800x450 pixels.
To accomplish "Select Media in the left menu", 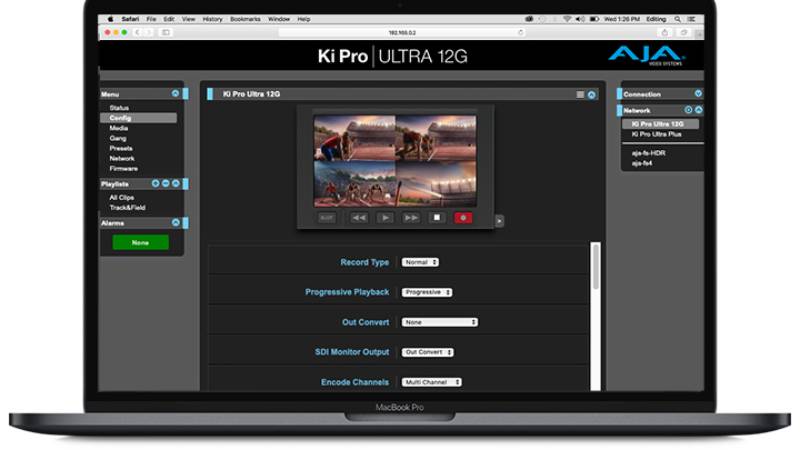I will [119, 128].
